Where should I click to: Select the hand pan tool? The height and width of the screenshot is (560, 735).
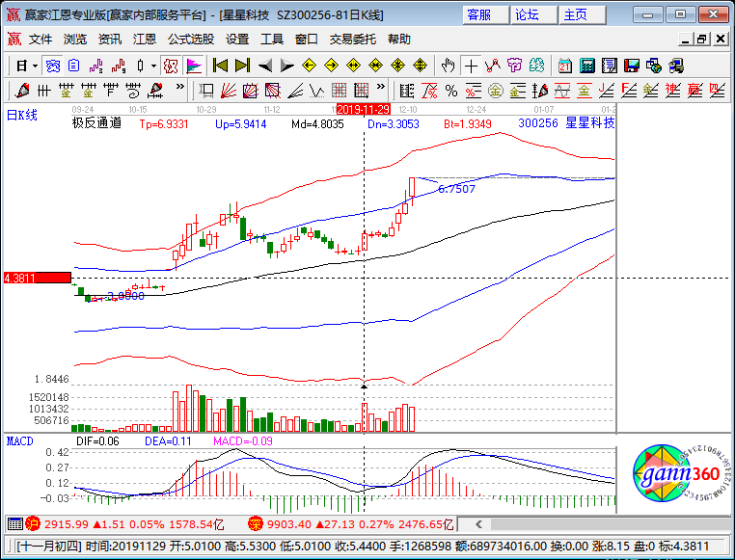click(x=449, y=66)
